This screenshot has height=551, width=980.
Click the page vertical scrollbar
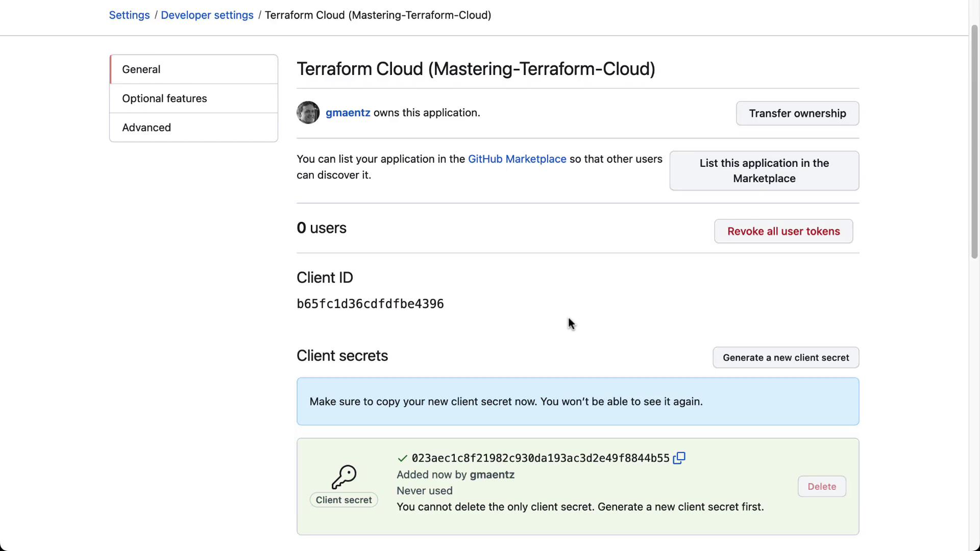tap(974, 143)
